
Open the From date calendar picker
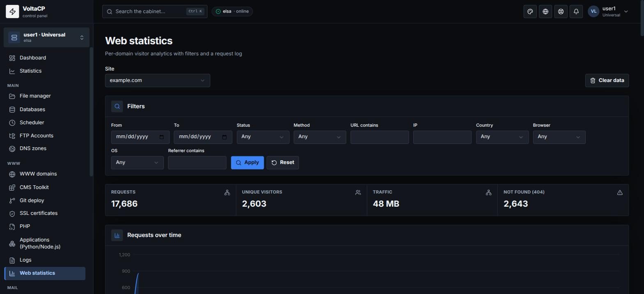pos(161,137)
